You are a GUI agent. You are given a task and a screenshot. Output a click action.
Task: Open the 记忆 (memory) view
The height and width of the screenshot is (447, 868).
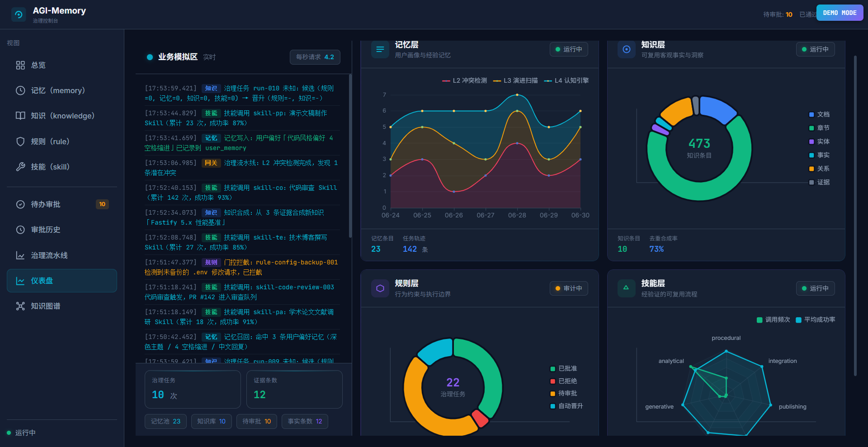[62, 90]
